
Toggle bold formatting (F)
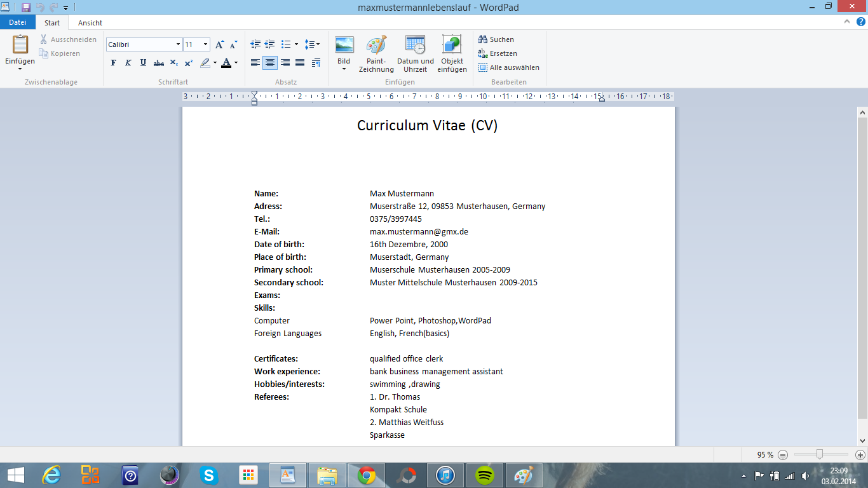pos(113,63)
